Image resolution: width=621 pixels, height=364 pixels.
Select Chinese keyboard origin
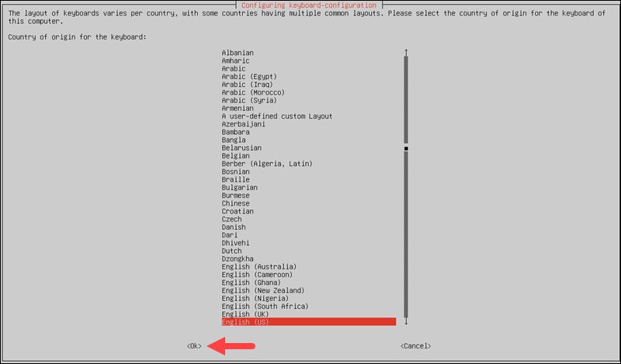click(x=236, y=203)
